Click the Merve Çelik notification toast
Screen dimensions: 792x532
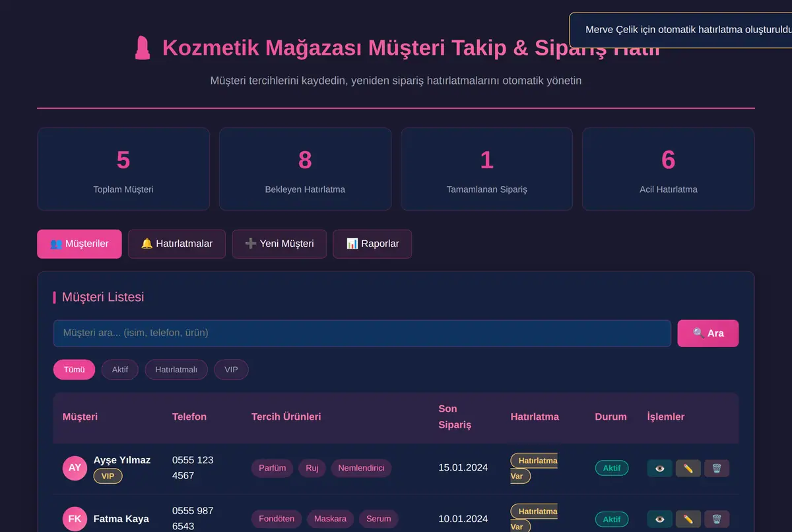[x=680, y=30]
